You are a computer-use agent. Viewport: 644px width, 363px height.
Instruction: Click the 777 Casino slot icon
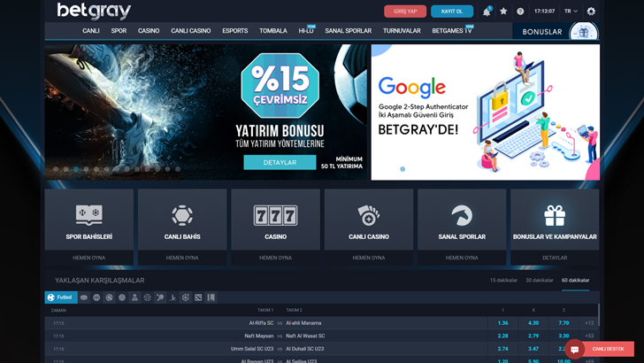tap(276, 215)
